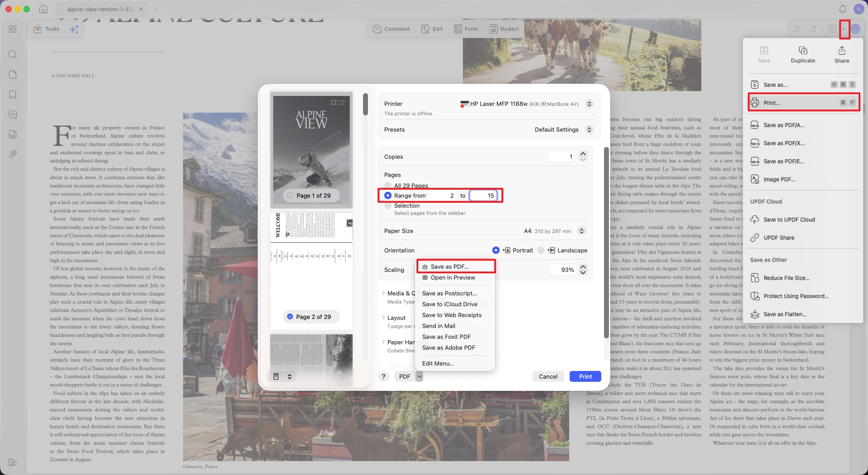Open the attachments paperclip icon
The height and width of the screenshot is (475, 868).
[13, 154]
